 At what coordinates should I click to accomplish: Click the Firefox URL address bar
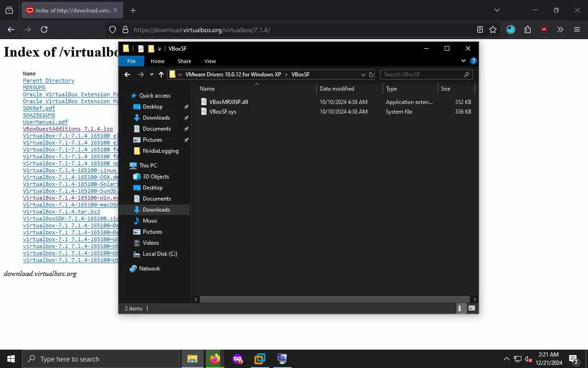point(303,30)
